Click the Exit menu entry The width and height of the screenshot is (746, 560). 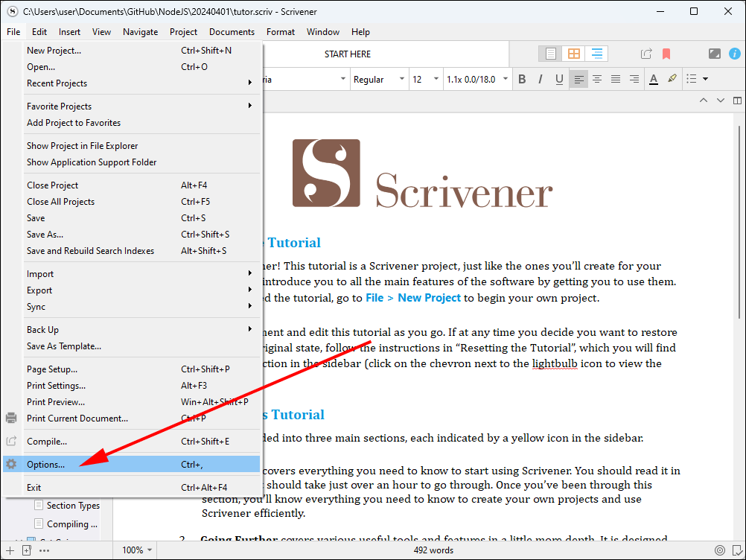[x=141, y=488]
